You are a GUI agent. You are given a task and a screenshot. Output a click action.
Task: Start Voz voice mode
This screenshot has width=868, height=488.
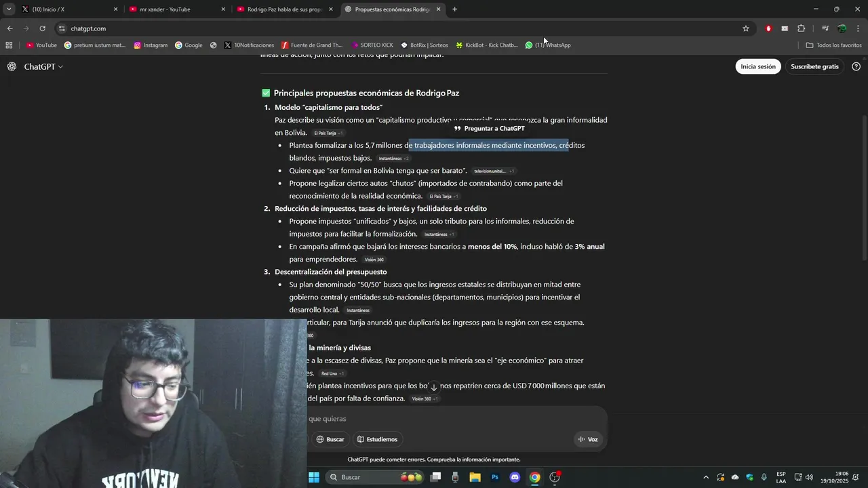click(x=588, y=439)
